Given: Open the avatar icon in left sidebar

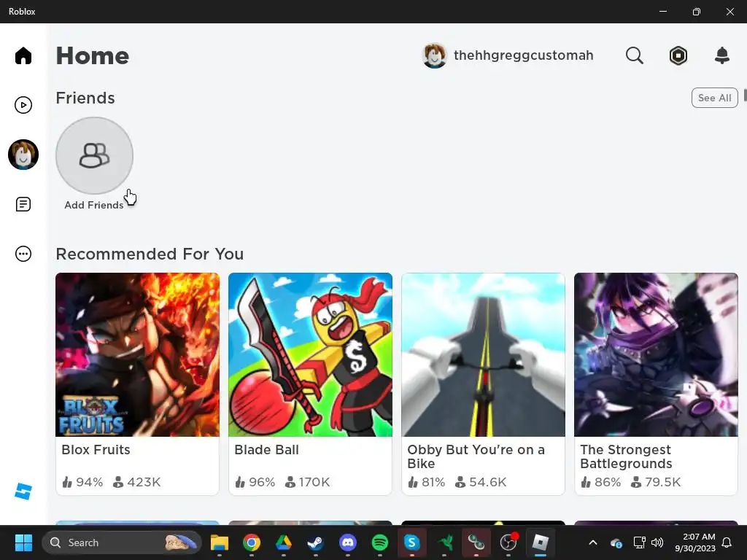Looking at the screenshot, I should pyautogui.click(x=23, y=155).
